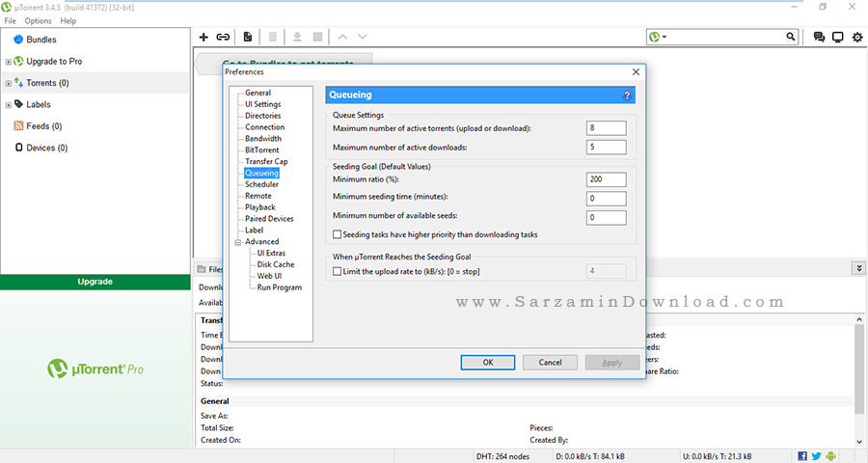Expand the Torrents (0) tree node
This screenshot has height=463, width=868.
point(9,83)
